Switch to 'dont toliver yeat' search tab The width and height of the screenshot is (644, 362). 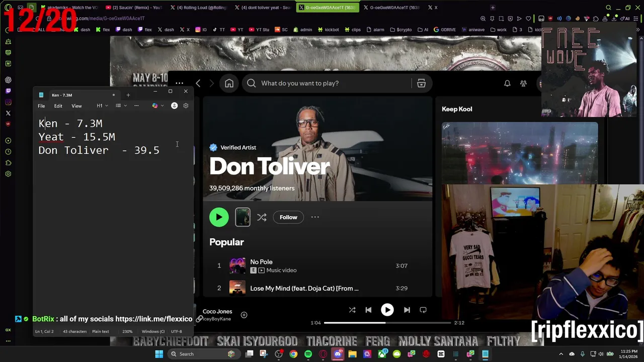click(x=263, y=8)
